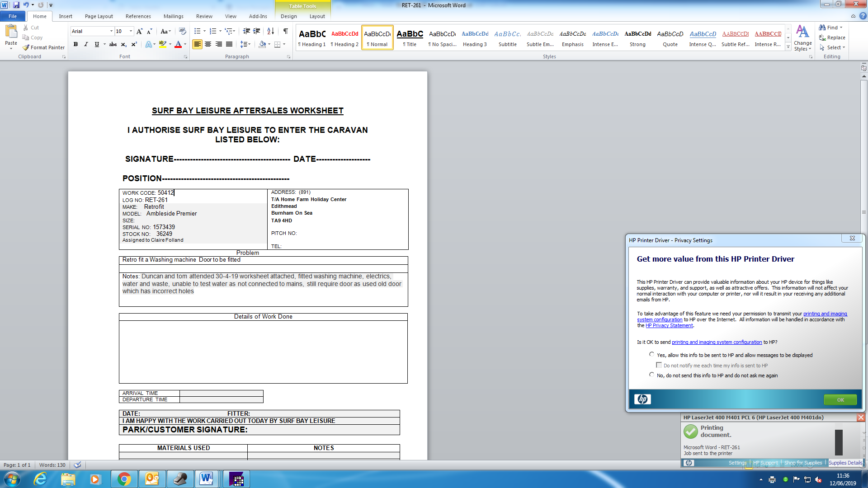Select 'No, do not send this info' option

click(651, 375)
